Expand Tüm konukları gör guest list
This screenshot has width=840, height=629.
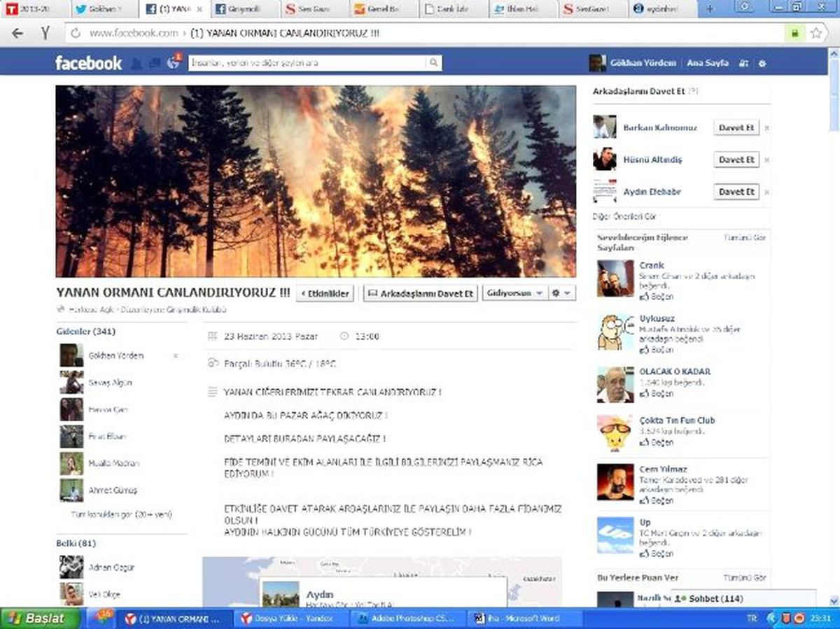click(x=121, y=514)
